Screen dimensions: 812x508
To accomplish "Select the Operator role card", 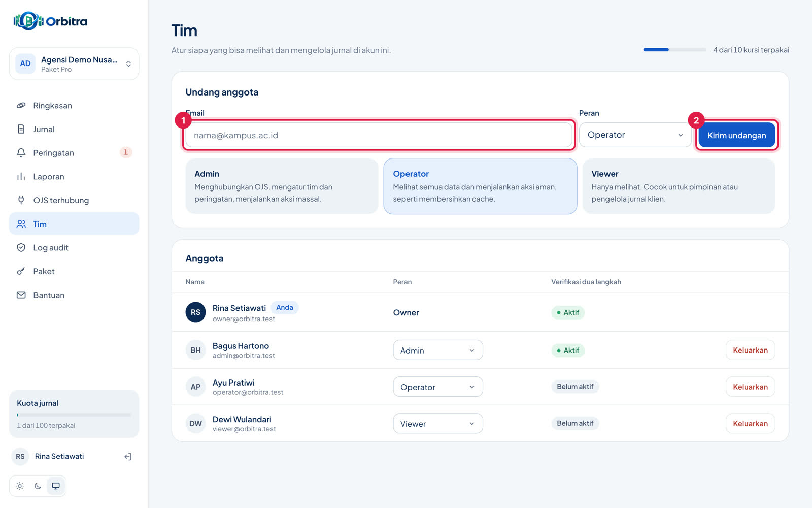I will point(480,186).
